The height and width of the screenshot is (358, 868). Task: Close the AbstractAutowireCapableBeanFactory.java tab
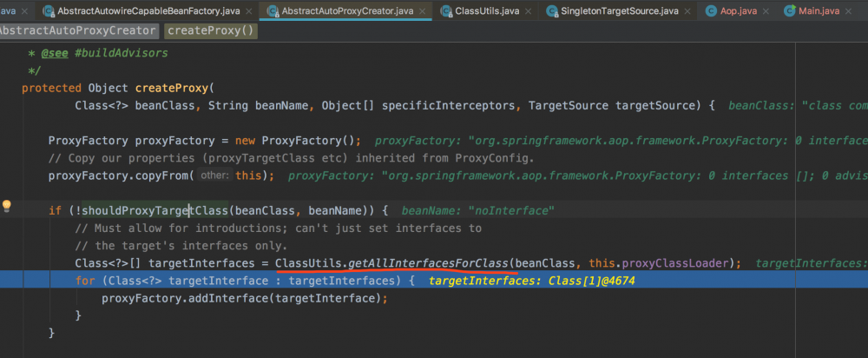[x=248, y=11]
